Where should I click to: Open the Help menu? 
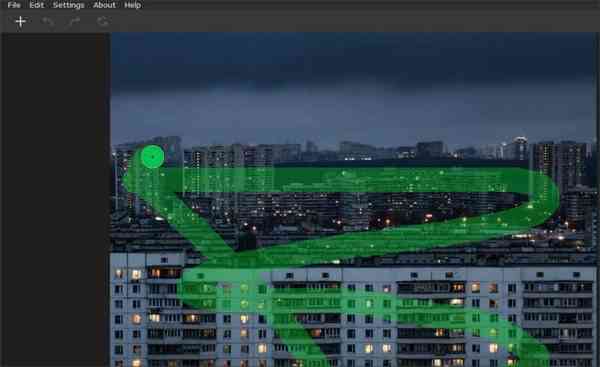tap(133, 5)
